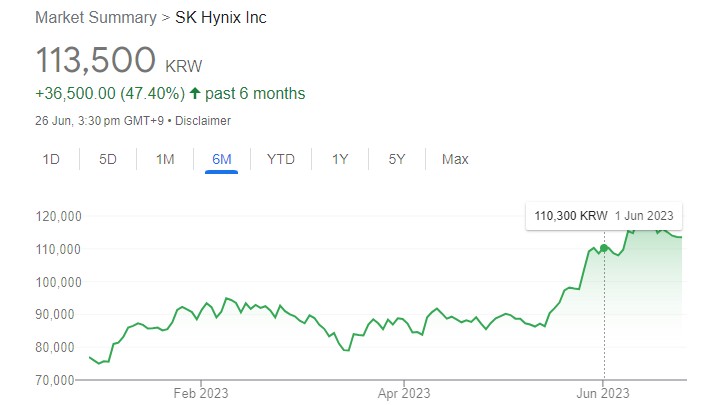Viewport: 720px width, 405px height.
Task: Select the 5D chart range tab
Action: coord(108,159)
